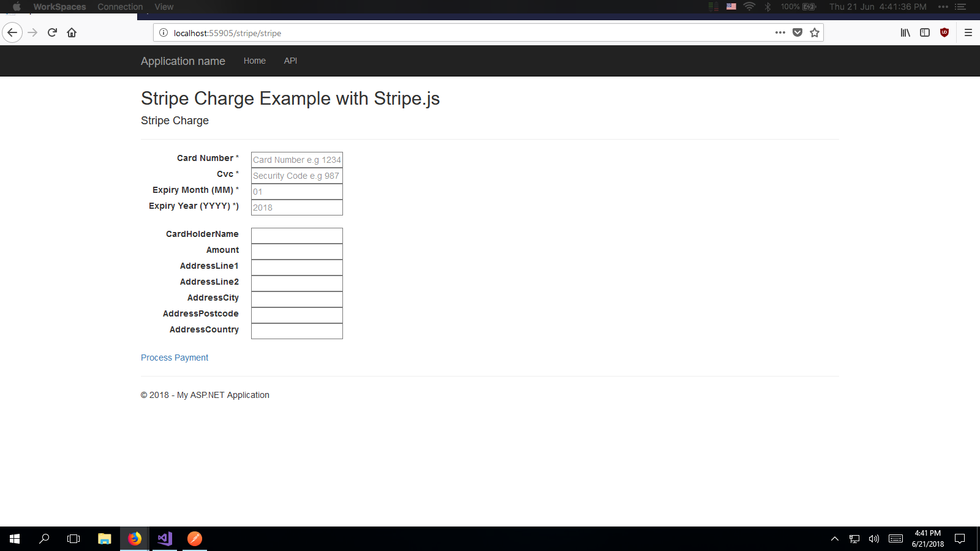Click the Process Payment link
The image size is (980, 551).
[x=175, y=357]
